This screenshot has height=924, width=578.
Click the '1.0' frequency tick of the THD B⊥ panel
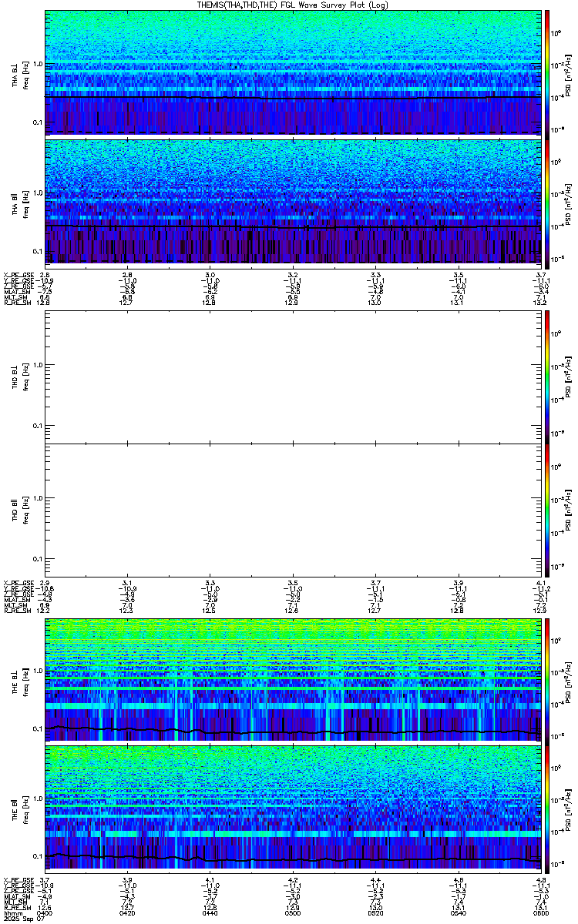pos(38,364)
